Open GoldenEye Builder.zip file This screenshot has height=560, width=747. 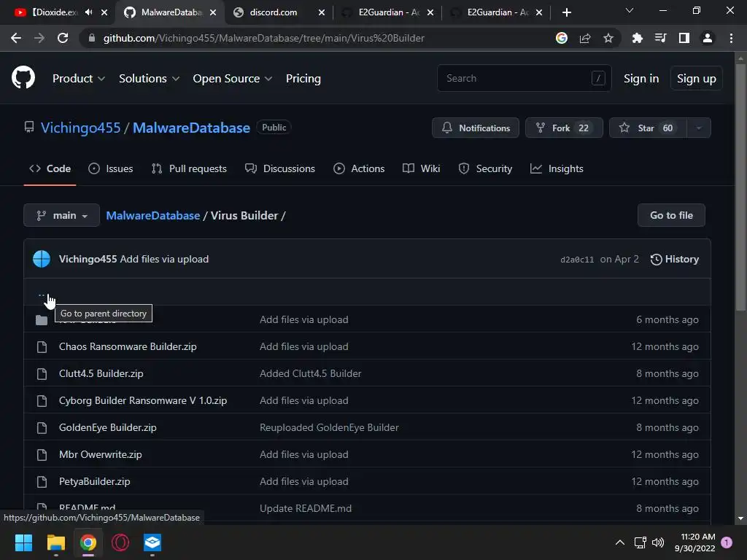(108, 427)
